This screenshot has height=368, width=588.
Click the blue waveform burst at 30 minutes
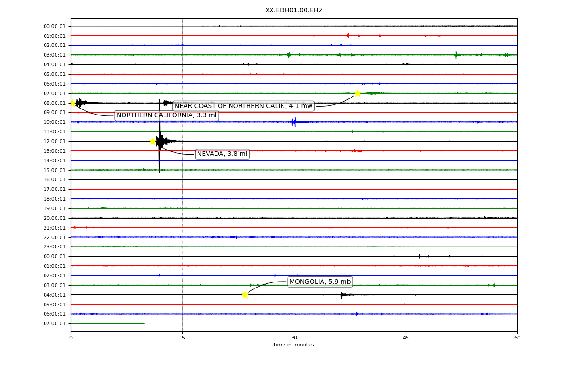294,122
